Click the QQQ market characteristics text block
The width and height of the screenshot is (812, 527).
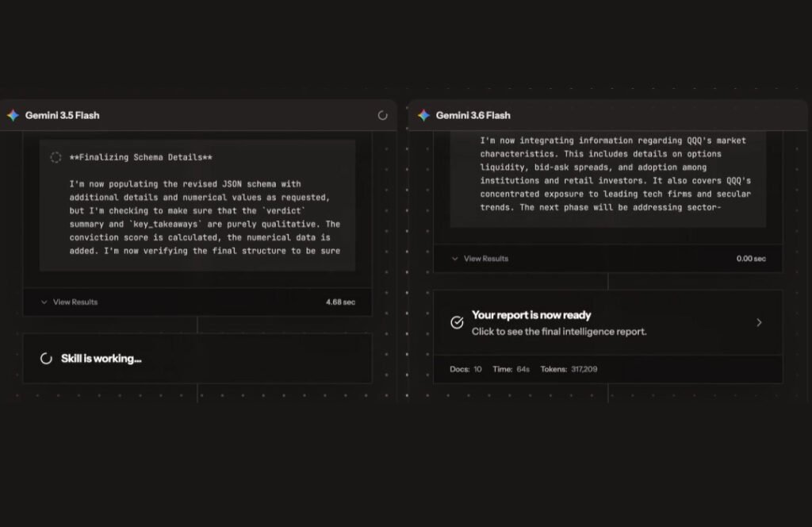[615, 174]
